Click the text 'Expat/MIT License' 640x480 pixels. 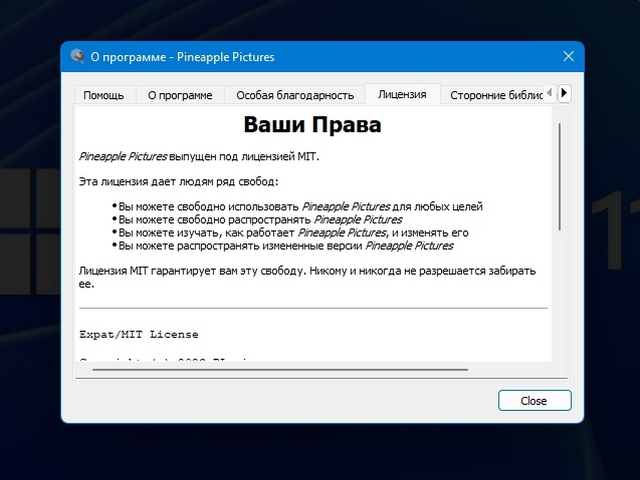coord(139,334)
